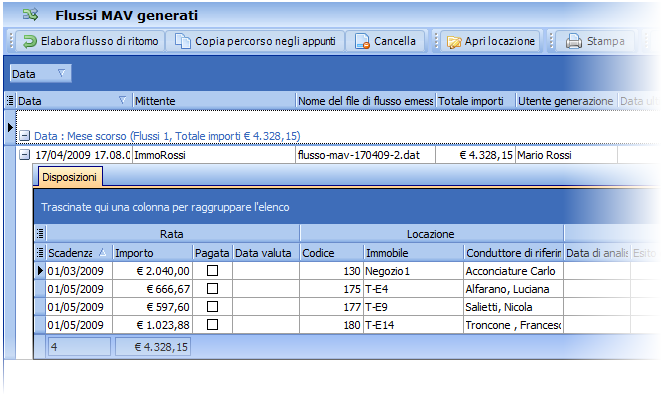Select the Disposizioni tab
The image size is (662, 395).
point(70,177)
